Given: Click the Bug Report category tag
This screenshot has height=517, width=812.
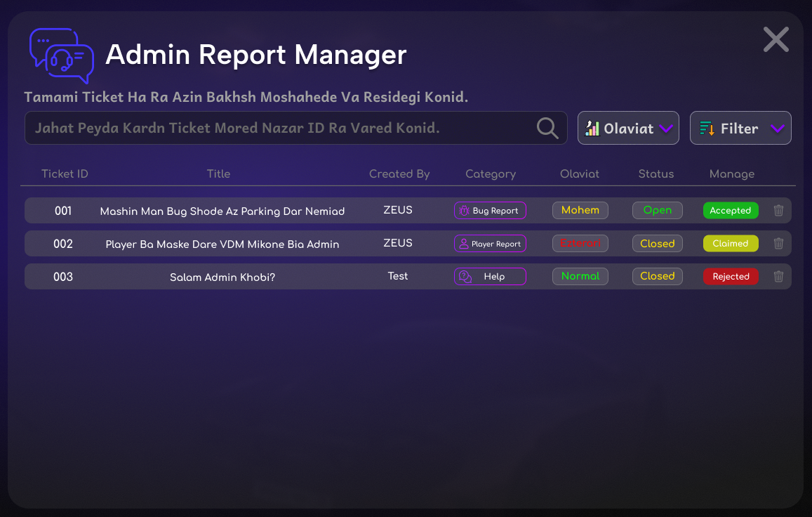Looking at the screenshot, I should click(x=490, y=211).
